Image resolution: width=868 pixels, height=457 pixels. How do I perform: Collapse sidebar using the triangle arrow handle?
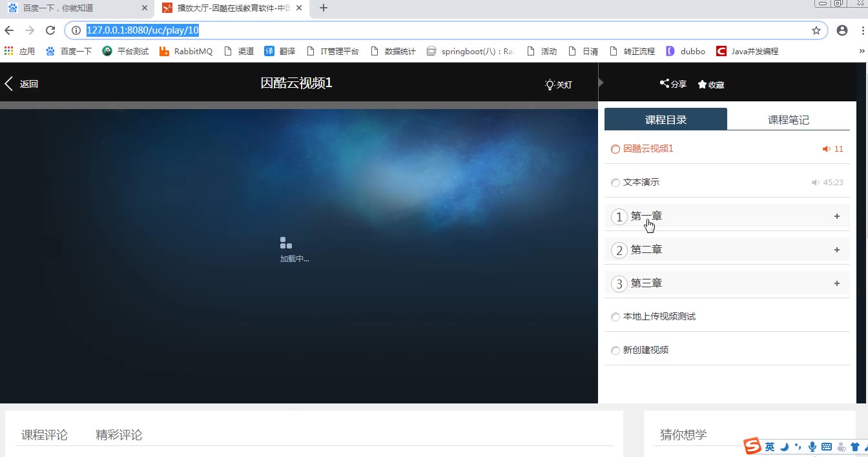[x=601, y=83]
